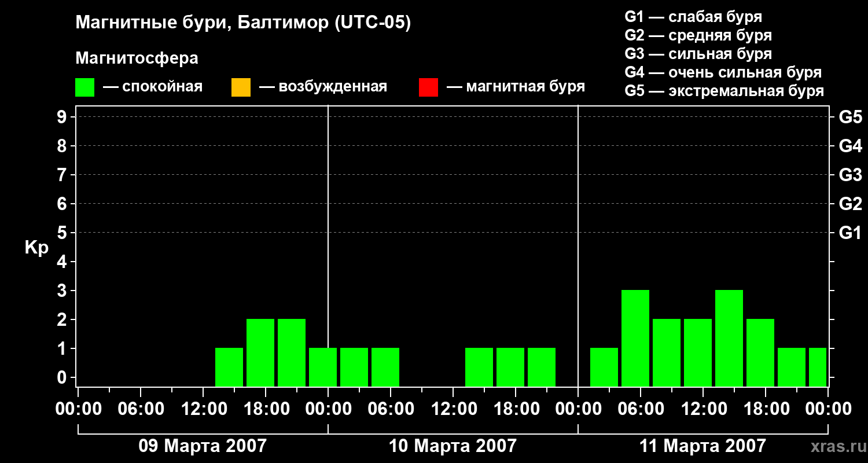Click the 'Магнитосфера' heading
868x463 pixels.
point(137,58)
